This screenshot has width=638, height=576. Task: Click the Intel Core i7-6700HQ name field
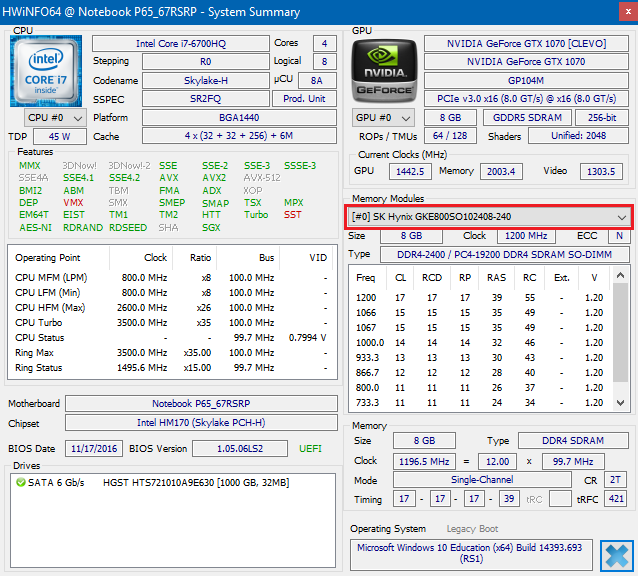point(181,44)
